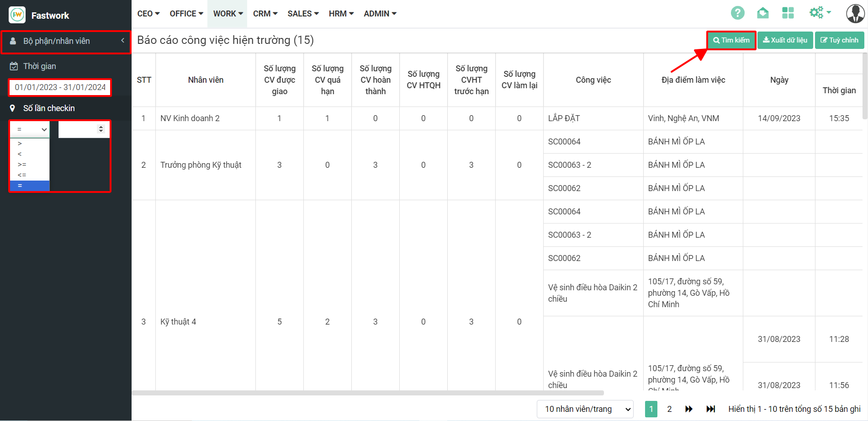Click the Xuất dữ liệu export button
Viewport: 868px width, 421px height.
(785, 40)
